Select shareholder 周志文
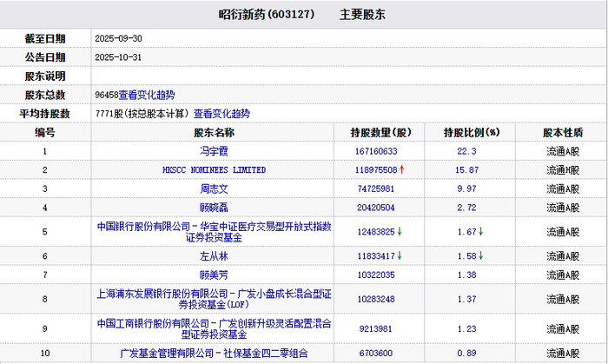 (x=213, y=189)
